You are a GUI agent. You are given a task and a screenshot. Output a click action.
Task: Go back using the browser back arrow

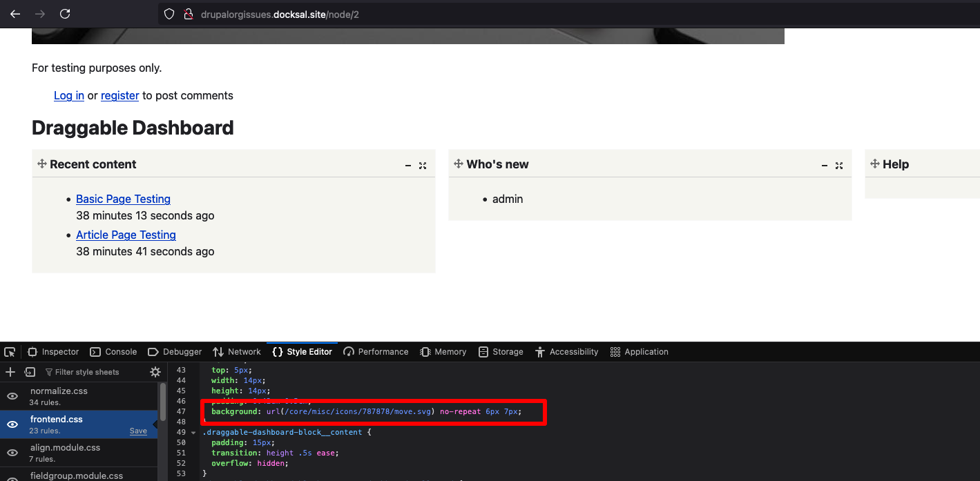tap(15, 14)
